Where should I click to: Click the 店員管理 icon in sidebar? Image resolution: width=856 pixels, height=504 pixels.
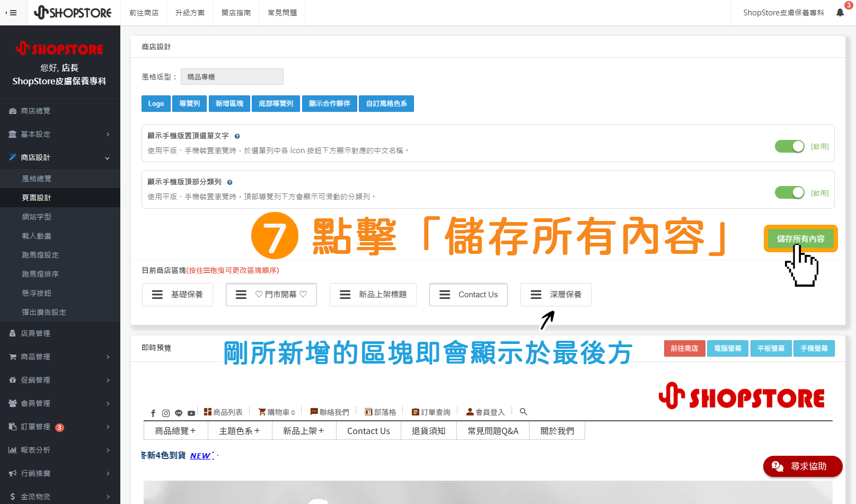[x=13, y=333]
